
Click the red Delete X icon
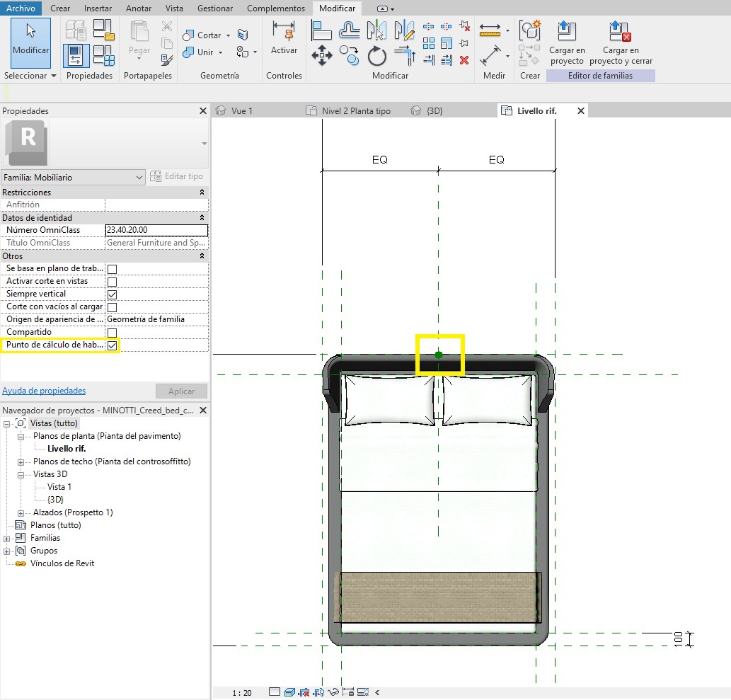(x=464, y=60)
